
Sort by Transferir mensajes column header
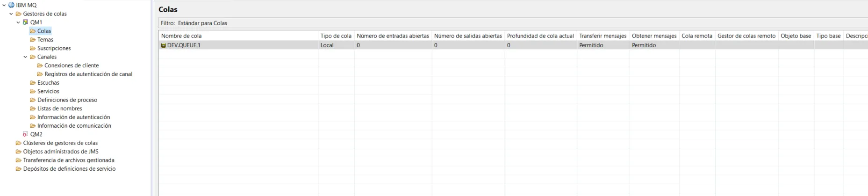pos(603,36)
